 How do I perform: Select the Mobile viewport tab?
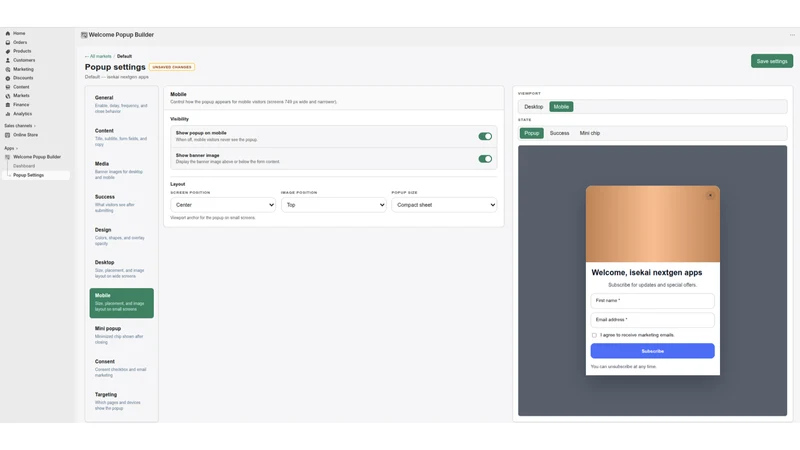pyautogui.click(x=561, y=107)
